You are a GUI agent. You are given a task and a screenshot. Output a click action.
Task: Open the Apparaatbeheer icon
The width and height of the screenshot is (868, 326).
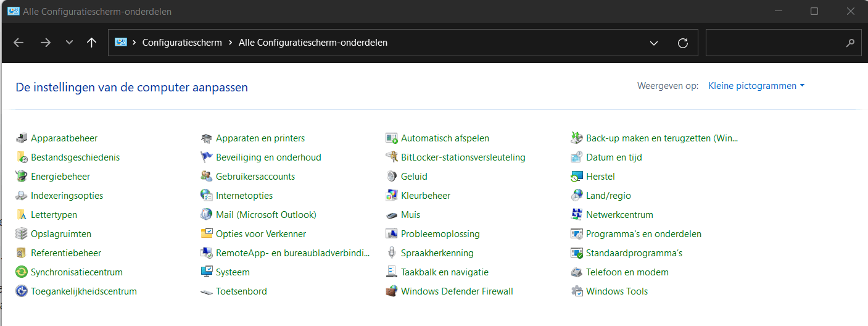pyautogui.click(x=22, y=138)
